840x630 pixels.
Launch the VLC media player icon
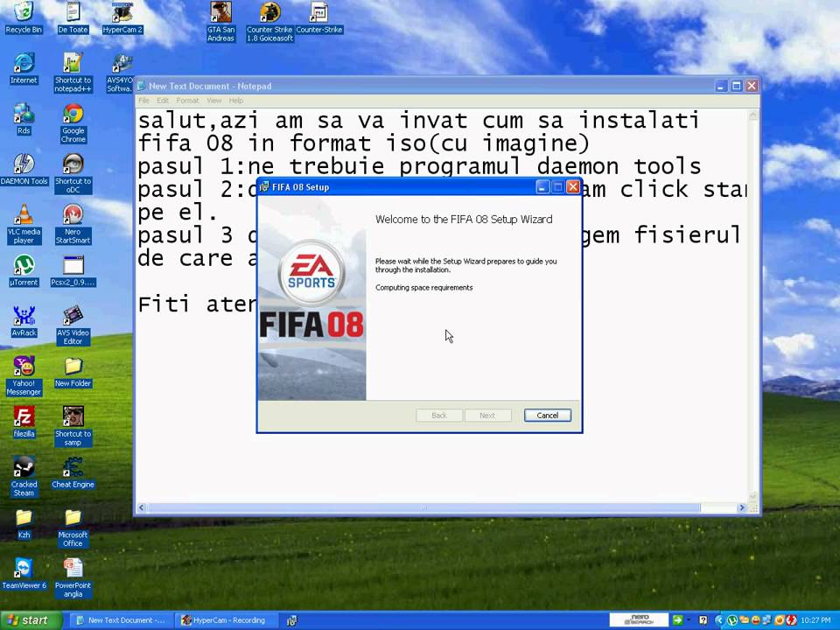tap(24, 224)
